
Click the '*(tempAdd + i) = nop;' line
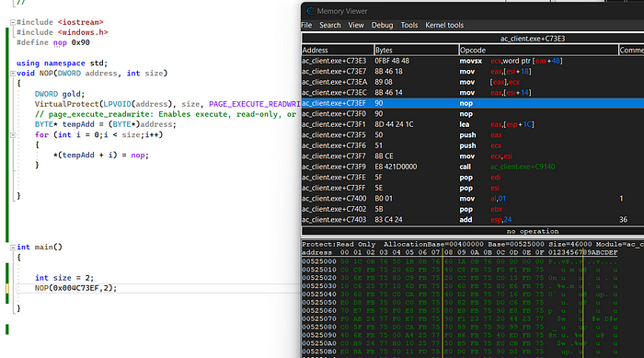(101, 156)
